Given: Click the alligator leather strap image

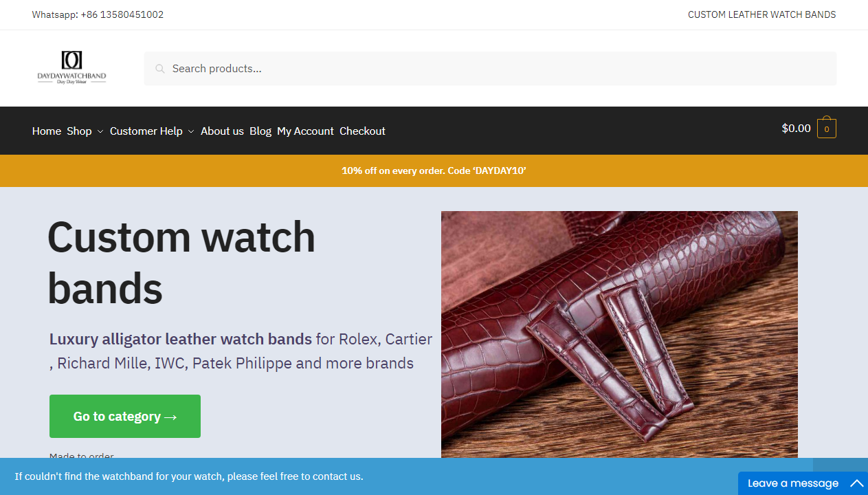Looking at the screenshot, I should tap(619, 334).
